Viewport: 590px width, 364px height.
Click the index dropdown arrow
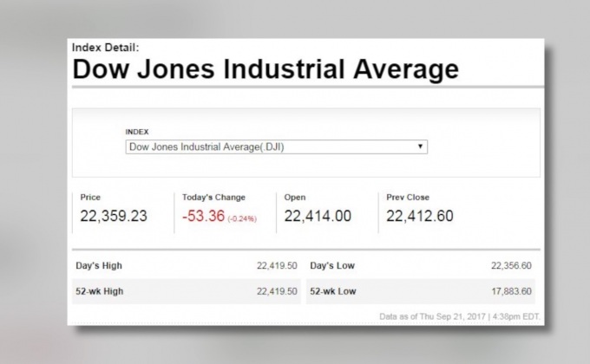(x=421, y=146)
